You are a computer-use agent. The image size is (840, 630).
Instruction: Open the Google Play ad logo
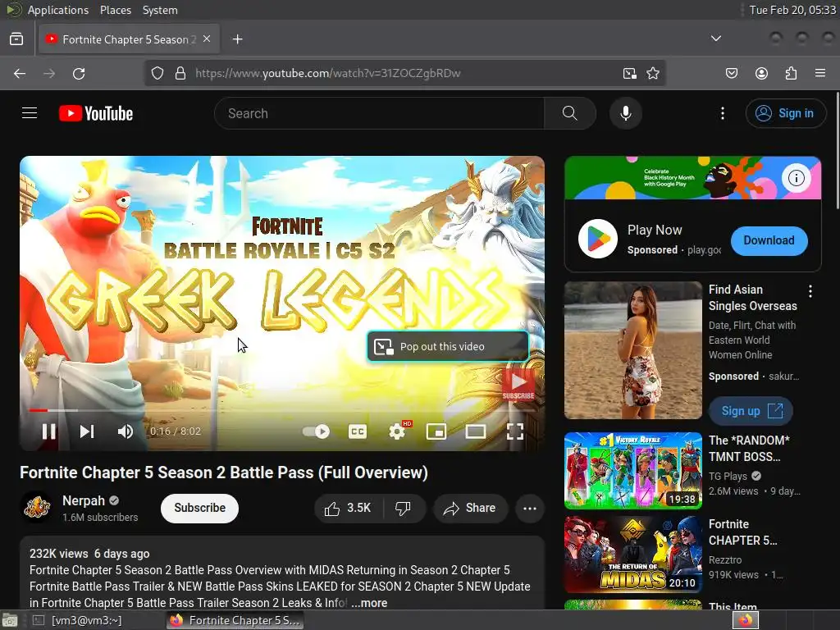click(598, 239)
